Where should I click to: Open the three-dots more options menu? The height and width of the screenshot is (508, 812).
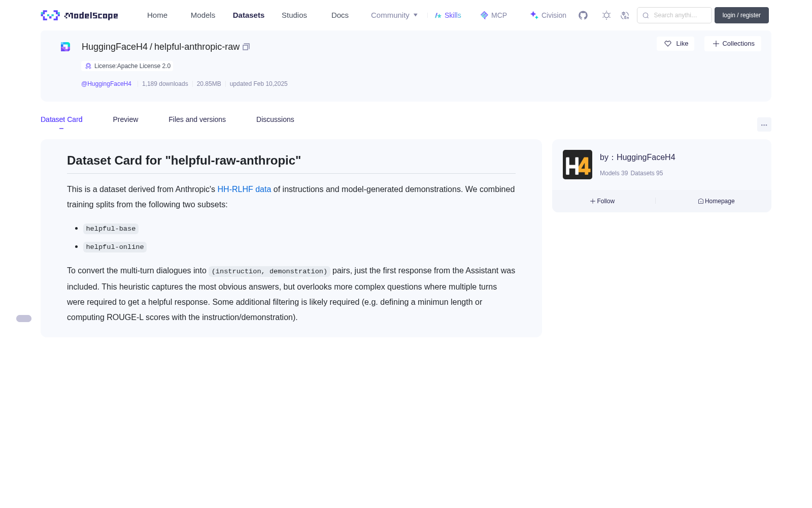[764, 125]
